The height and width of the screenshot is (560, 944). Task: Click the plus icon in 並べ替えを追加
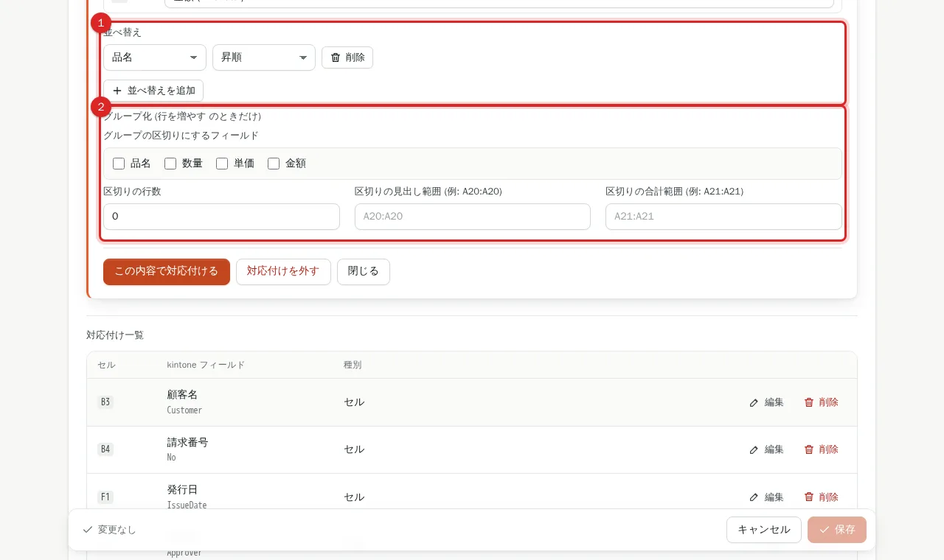click(x=117, y=91)
